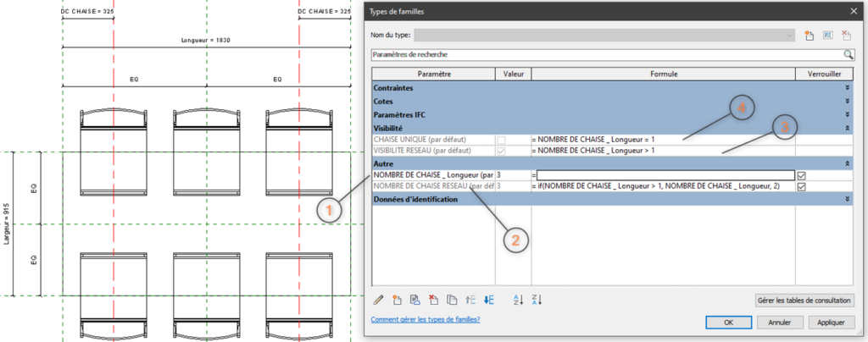Viewport: 868px width, 342px height.
Task: Click the new family type icon
Action: [810, 35]
